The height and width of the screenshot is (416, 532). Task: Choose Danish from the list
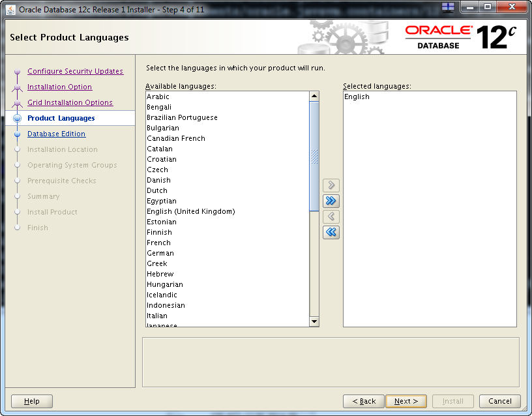(x=228, y=180)
